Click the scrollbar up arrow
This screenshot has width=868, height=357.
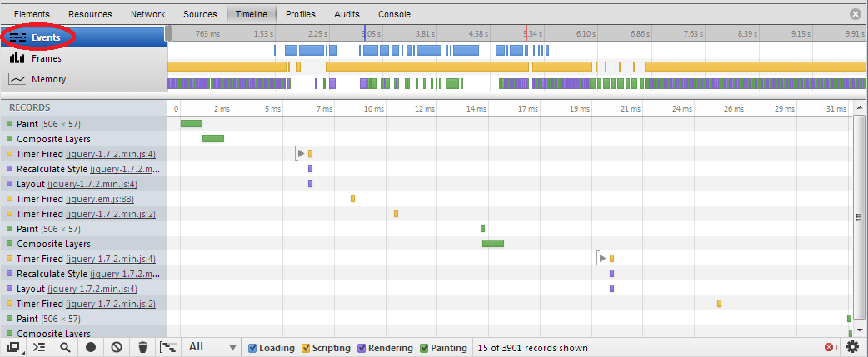coord(859,107)
